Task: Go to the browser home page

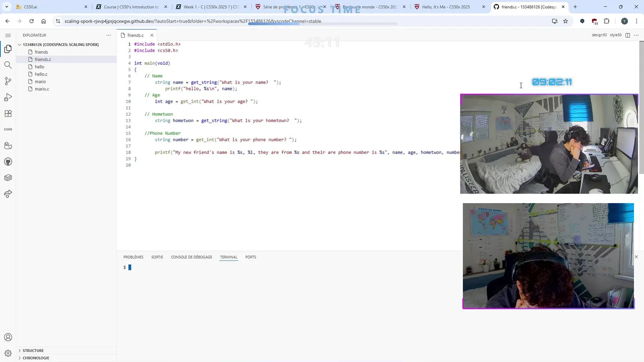Action: point(43,21)
